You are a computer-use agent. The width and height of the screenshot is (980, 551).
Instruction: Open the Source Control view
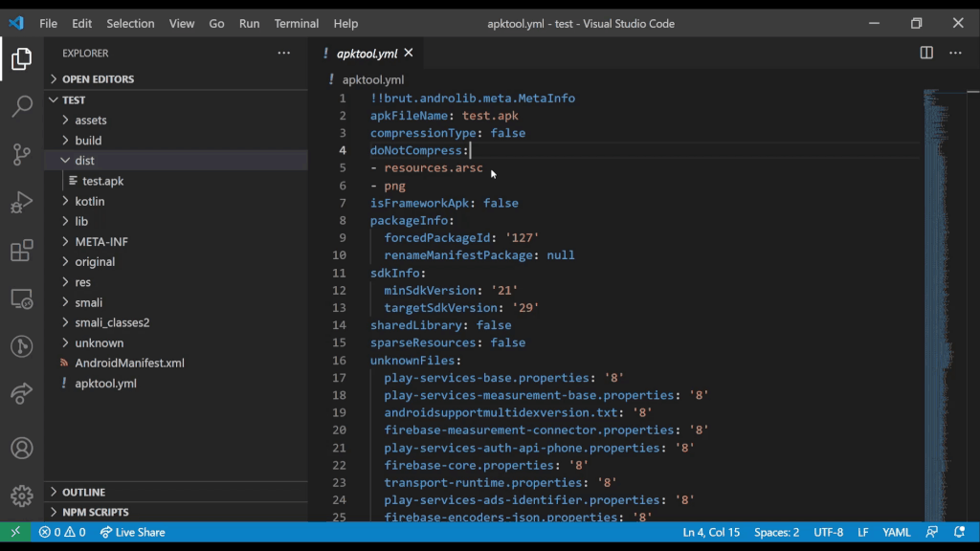click(x=21, y=154)
